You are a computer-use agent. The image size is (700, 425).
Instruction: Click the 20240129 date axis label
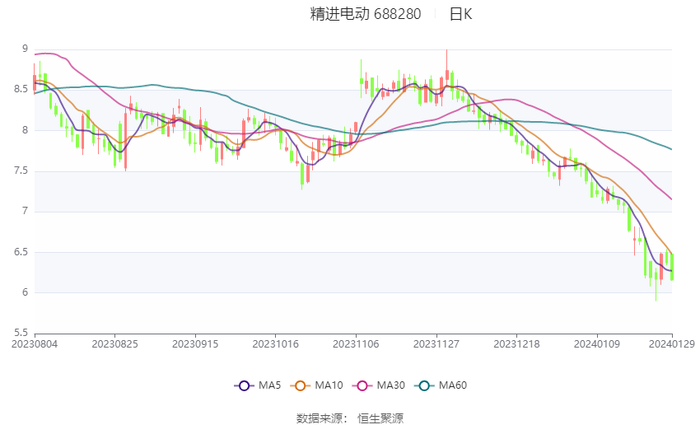click(x=672, y=343)
